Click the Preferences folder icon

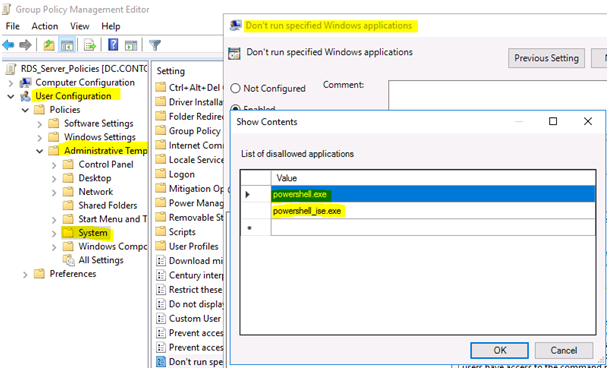click(x=39, y=274)
